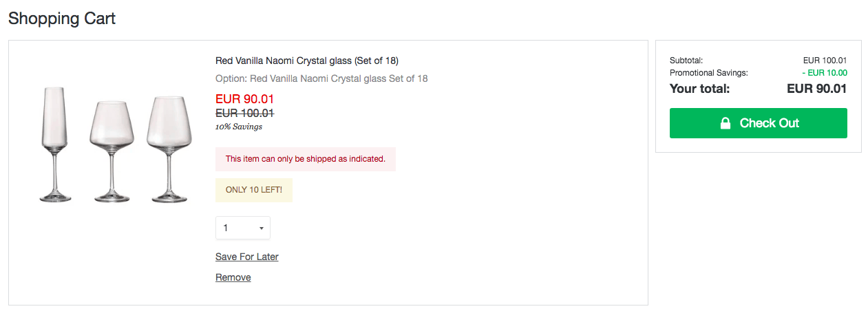This screenshot has height=311, width=868.
Task: Click the green Promotional Savings amount
Action: pyautogui.click(x=824, y=73)
